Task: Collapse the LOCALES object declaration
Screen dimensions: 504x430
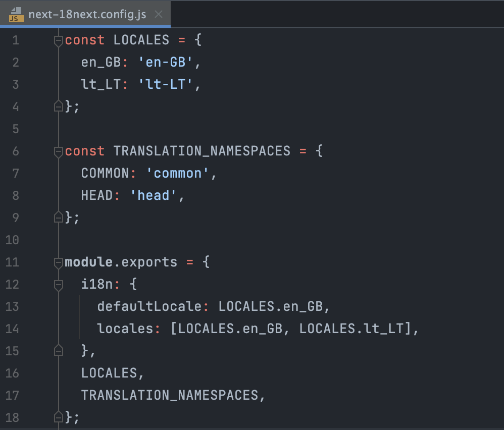Action: tap(58, 40)
